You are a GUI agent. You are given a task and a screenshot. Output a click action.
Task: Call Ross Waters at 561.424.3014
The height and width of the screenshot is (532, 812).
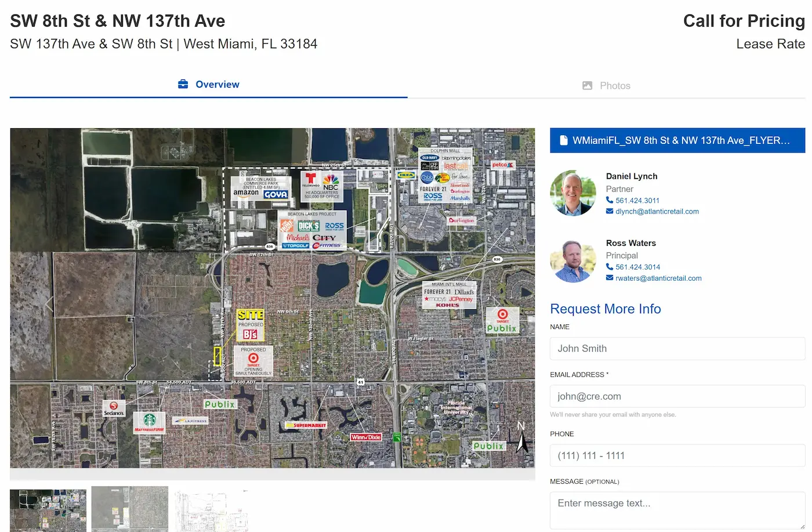pos(638,267)
